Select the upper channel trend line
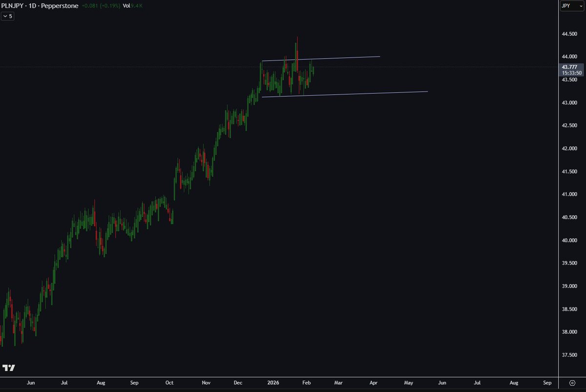Viewport: 586px width, 392px height. (x=321, y=59)
